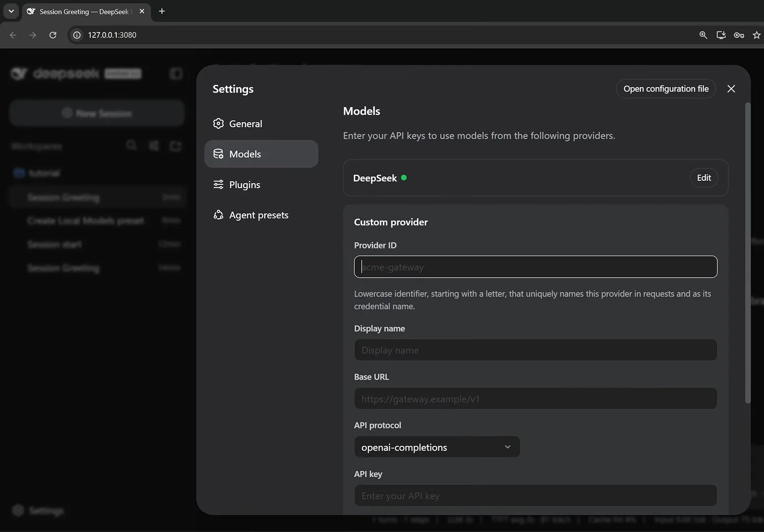Screen dimensions: 764x532
Task: Open a new browser tab
Action: 162,11
